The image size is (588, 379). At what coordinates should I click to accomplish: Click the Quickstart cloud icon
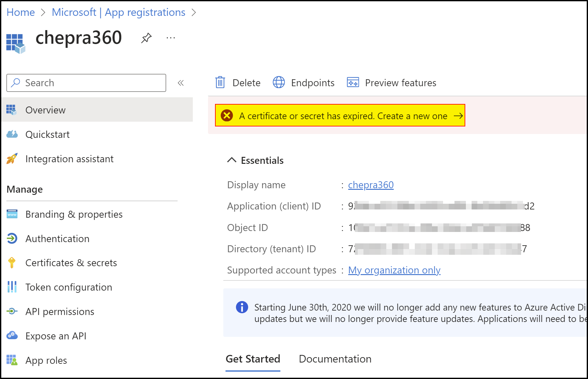12,134
